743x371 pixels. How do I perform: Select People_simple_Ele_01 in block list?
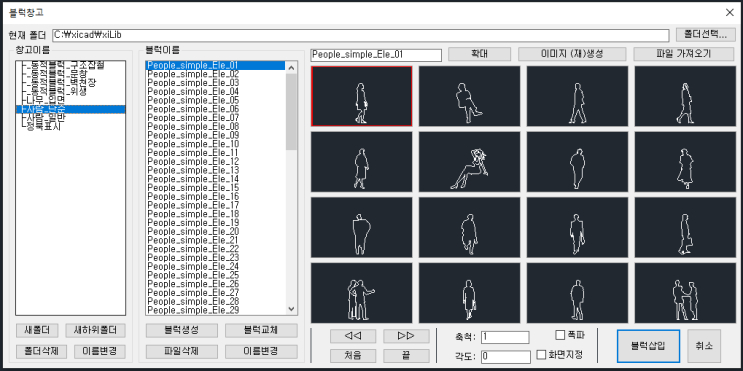[216, 65]
